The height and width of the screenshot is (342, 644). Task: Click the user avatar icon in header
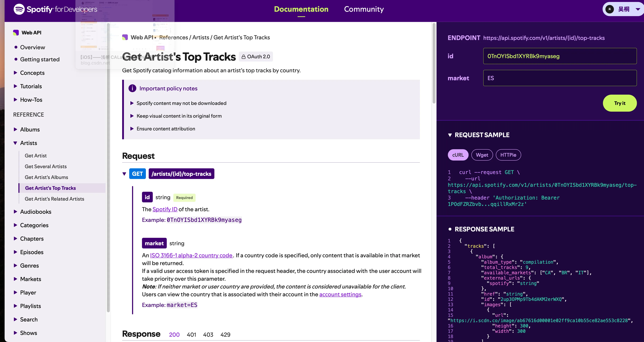609,9
